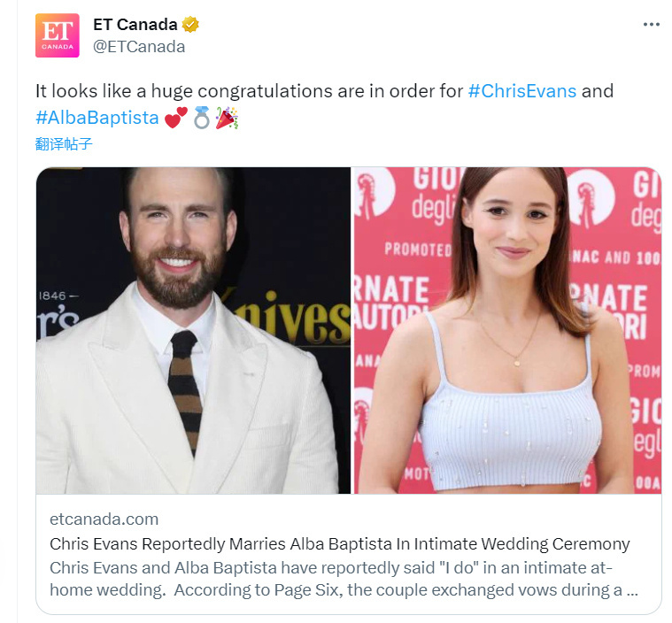Click the party popper emoji

pyautogui.click(x=227, y=118)
